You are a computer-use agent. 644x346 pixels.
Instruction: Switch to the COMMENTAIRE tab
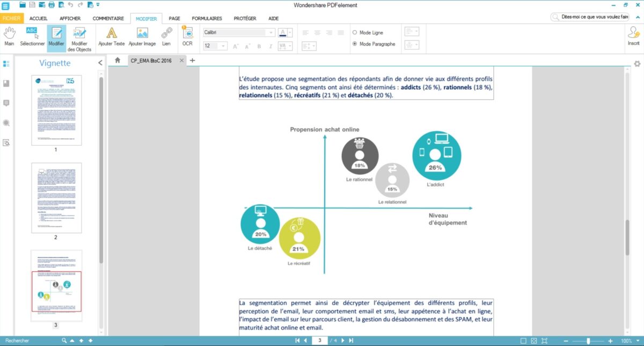[x=108, y=18]
